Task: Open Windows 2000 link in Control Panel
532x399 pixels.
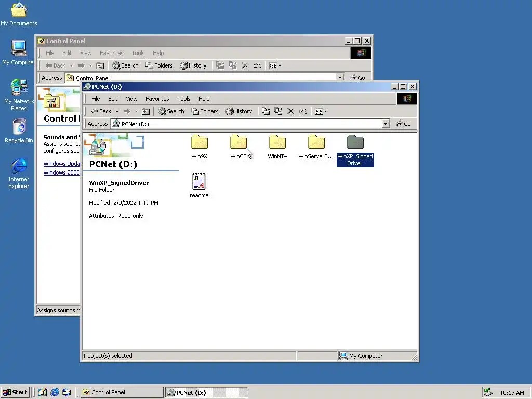Action: click(62, 172)
